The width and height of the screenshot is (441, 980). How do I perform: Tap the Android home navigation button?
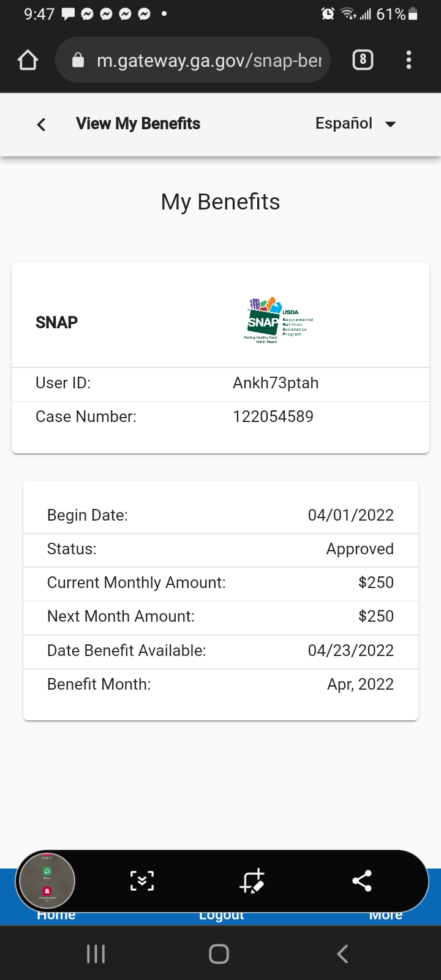(219, 954)
